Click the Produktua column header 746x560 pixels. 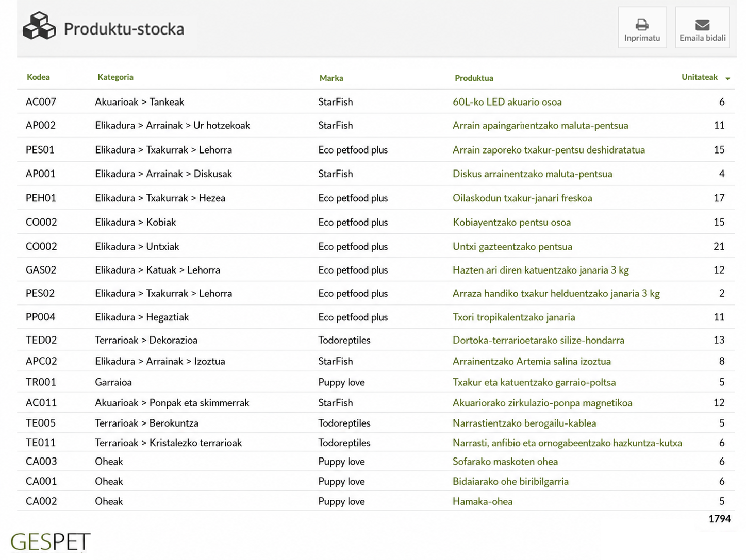474,78
